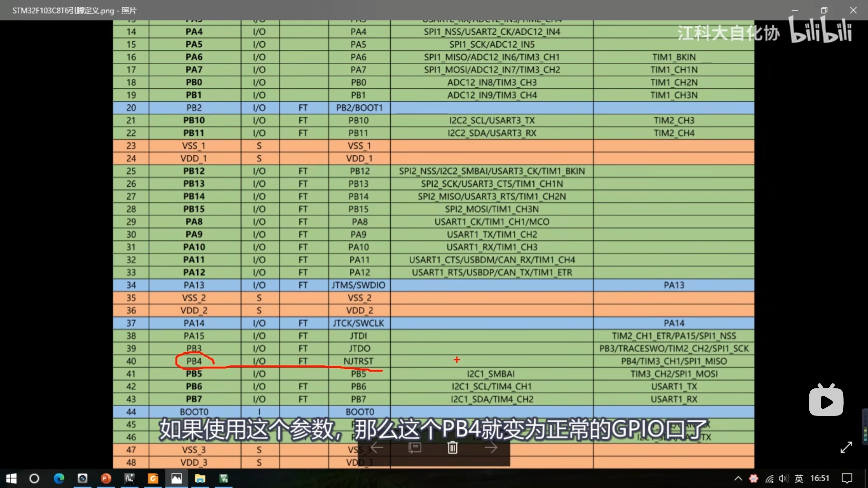868x488 pixels.
Task: Expand hidden system tray icons chevron
Action: 738,479
